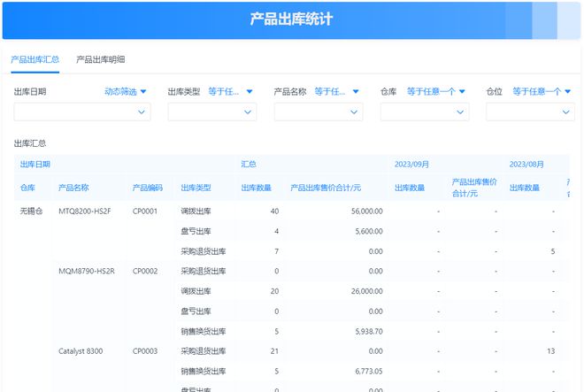Screen dimensions: 584x392
Task: Click the 产品名称 column header in table
Action: [73, 188]
